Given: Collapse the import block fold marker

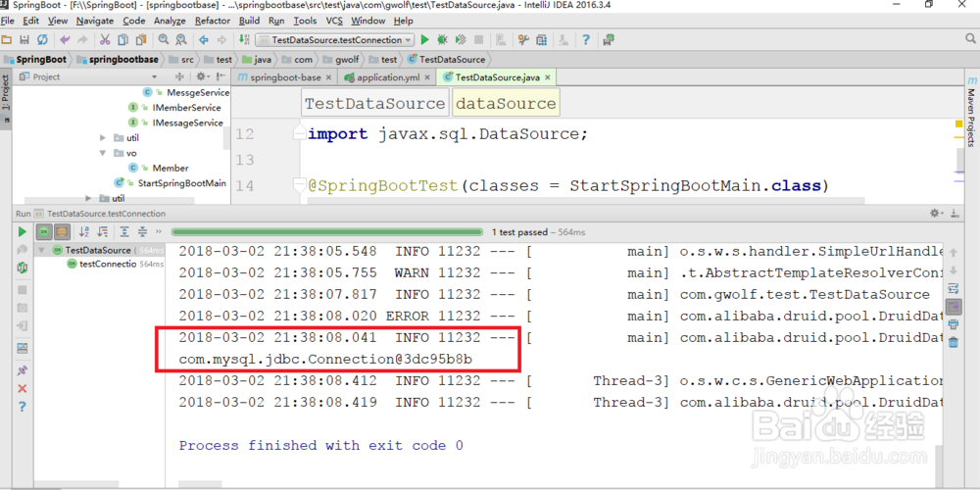Looking at the screenshot, I should pyautogui.click(x=300, y=134).
